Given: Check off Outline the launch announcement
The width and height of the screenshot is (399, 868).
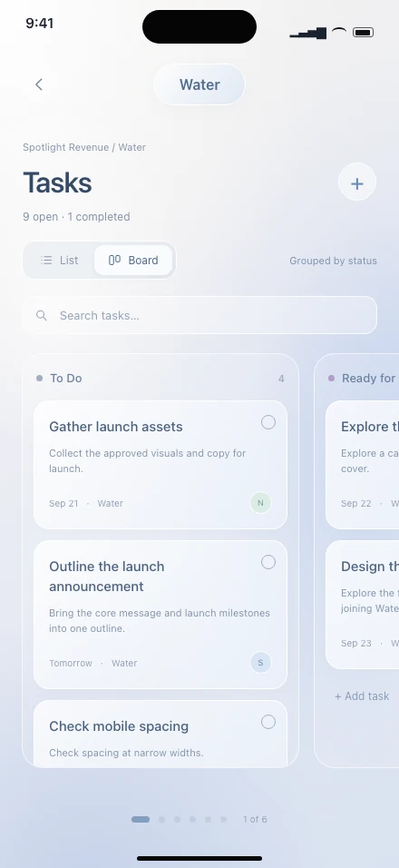Looking at the screenshot, I should tap(268, 562).
